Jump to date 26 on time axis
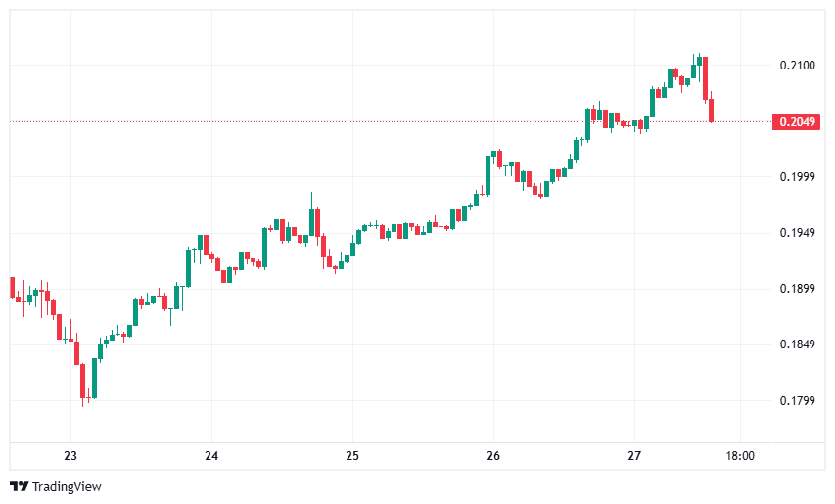This screenshot has height=504, width=835. pos(493,456)
